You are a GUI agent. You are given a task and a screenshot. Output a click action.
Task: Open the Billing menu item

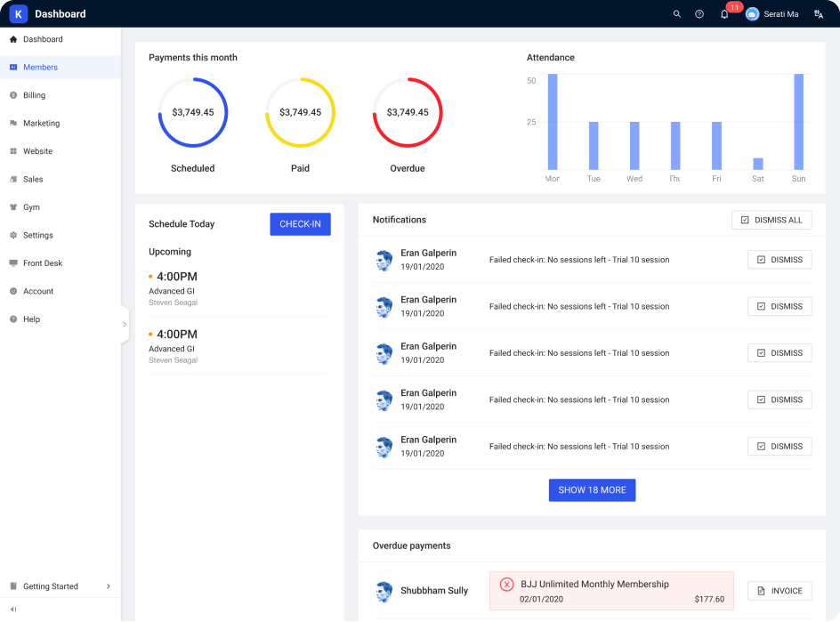tap(34, 95)
